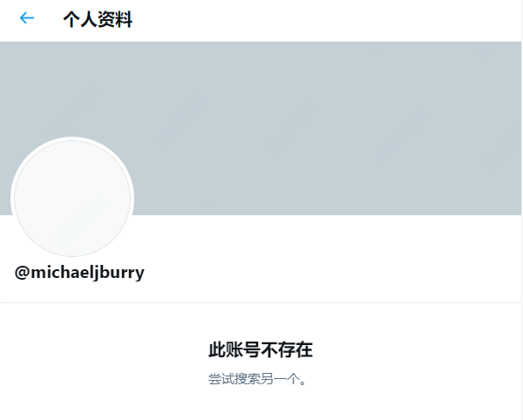The image size is (523, 420).
Task: Click the @ symbol in the handle
Action: pos(22,273)
